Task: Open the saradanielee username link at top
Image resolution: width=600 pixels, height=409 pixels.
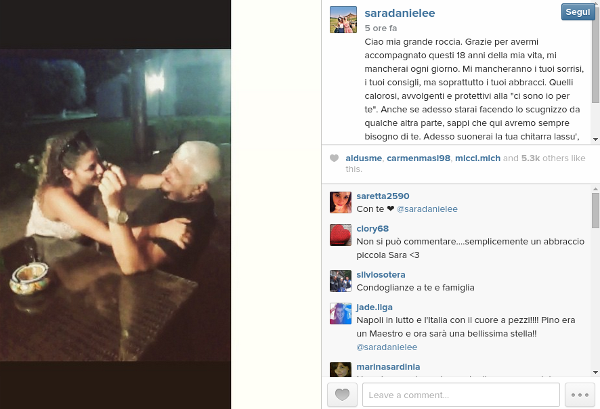Action: coord(400,13)
